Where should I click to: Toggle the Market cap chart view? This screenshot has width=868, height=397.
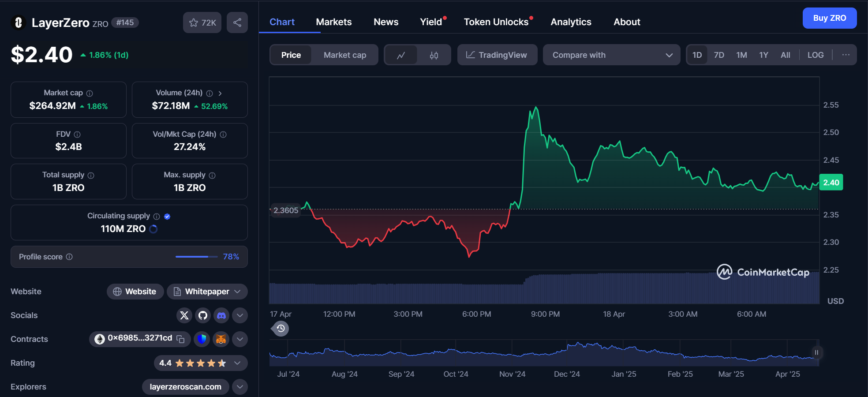(x=345, y=55)
